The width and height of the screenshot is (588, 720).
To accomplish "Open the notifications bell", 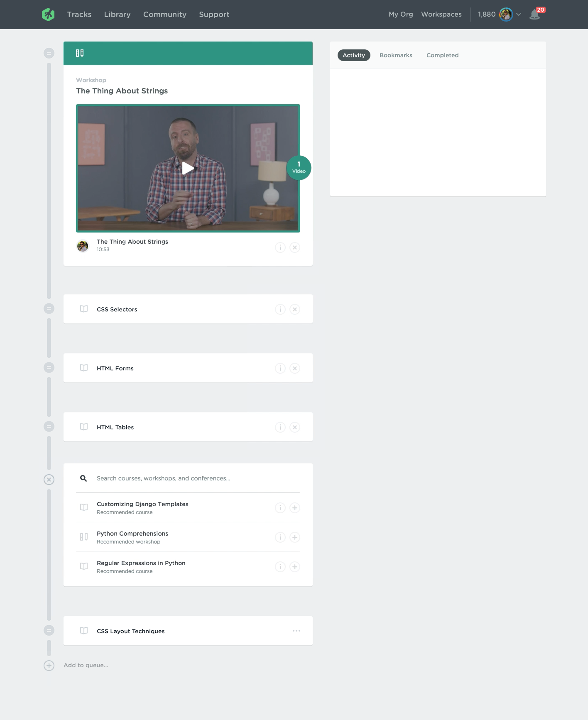I will tap(535, 15).
